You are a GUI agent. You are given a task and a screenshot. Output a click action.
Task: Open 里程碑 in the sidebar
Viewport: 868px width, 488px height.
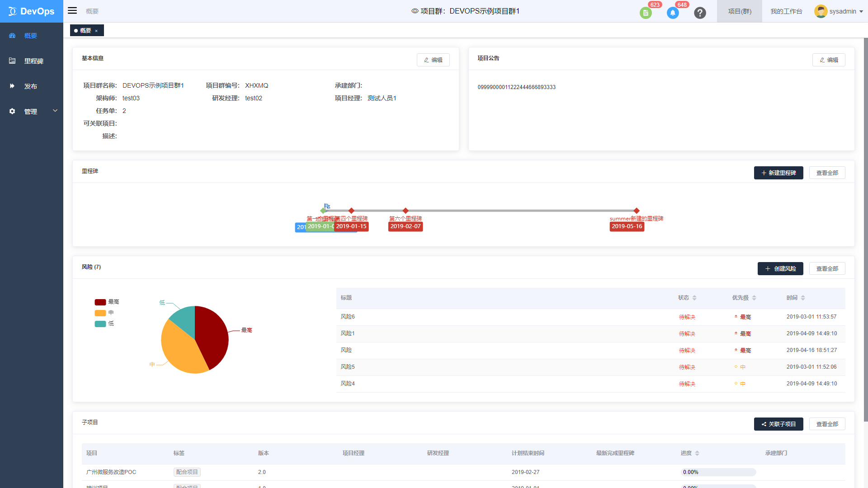[32, 61]
